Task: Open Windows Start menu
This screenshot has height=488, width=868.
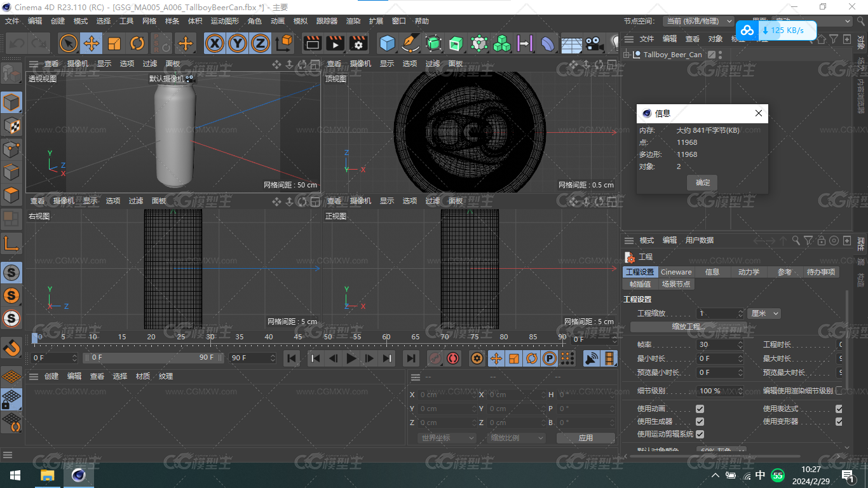Action: coord(15,475)
